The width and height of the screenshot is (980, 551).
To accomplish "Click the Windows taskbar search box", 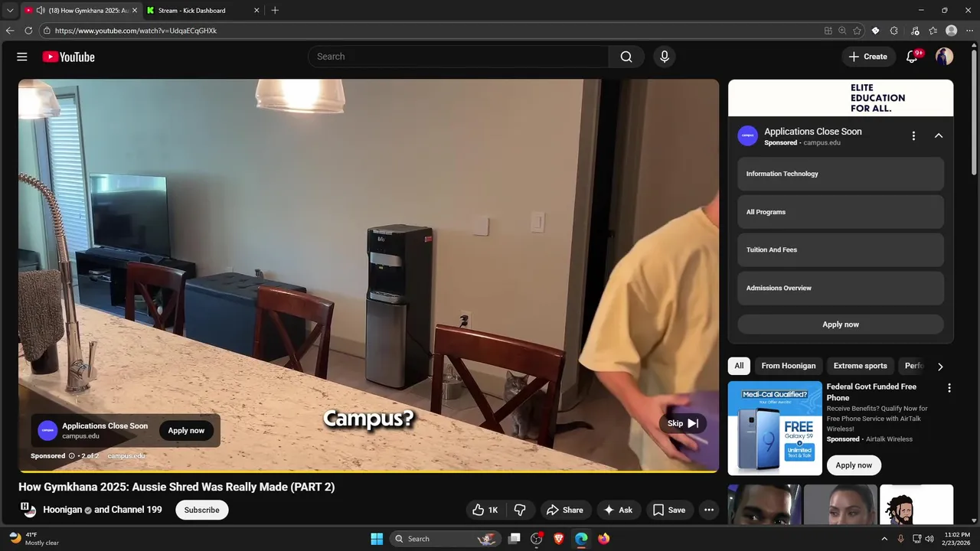I will point(444,539).
